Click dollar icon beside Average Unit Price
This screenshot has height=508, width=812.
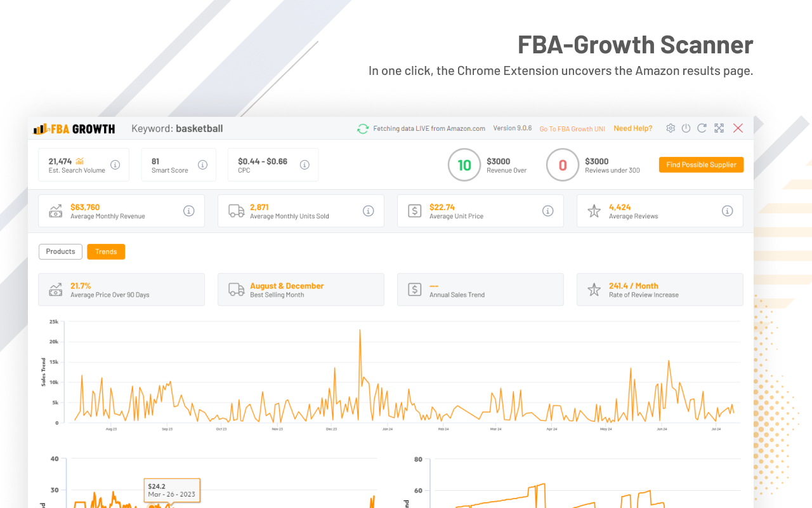415,211
